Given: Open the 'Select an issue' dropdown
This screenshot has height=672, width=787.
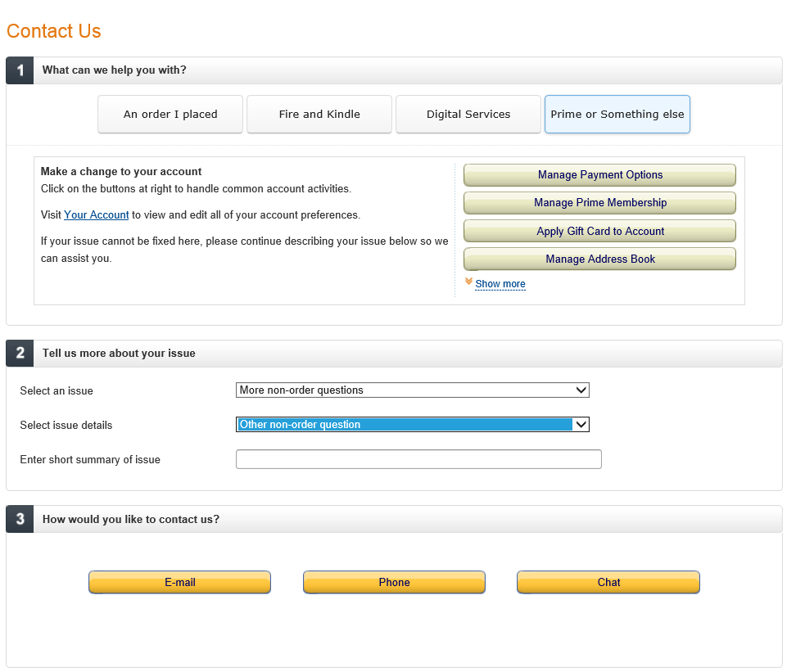Looking at the screenshot, I should [413, 390].
